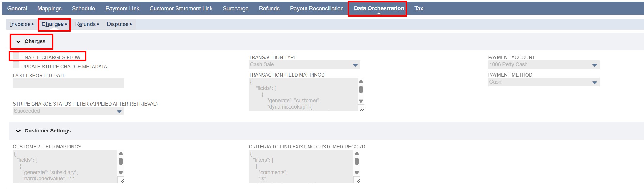
Task: Open the Customer Statement Link tab
Action: point(181,9)
